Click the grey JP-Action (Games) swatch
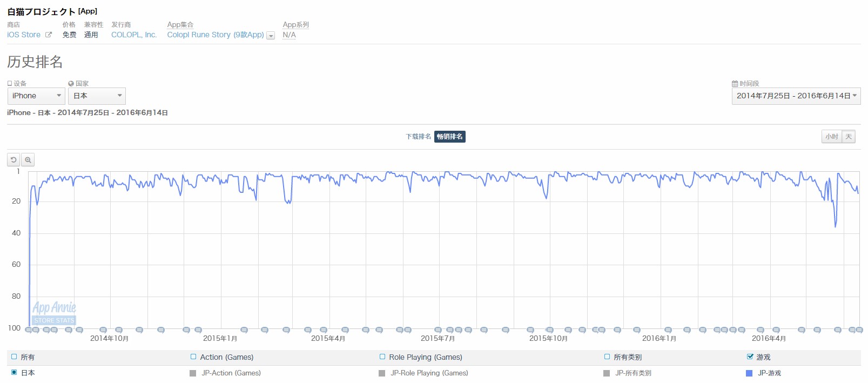The width and height of the screenshot is (868, 383). 193,373
